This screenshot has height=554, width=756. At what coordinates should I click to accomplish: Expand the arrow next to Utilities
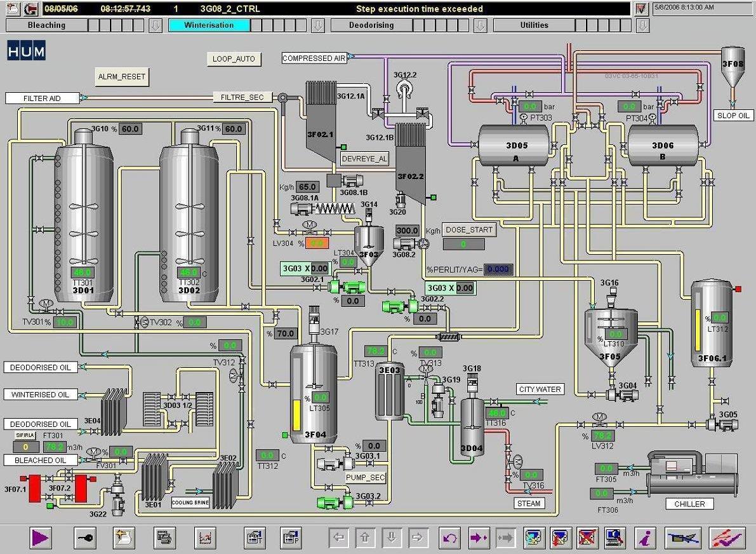(643, 25)
